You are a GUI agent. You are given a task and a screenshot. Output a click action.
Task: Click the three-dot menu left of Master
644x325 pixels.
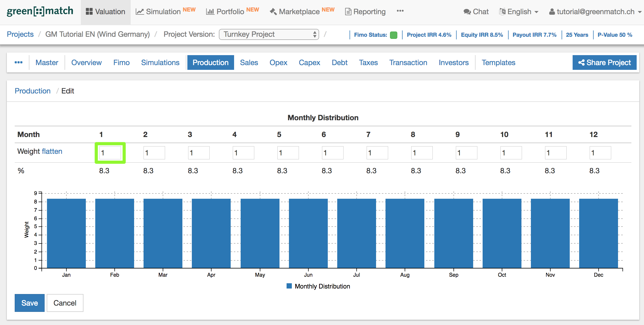click(18, 62)
